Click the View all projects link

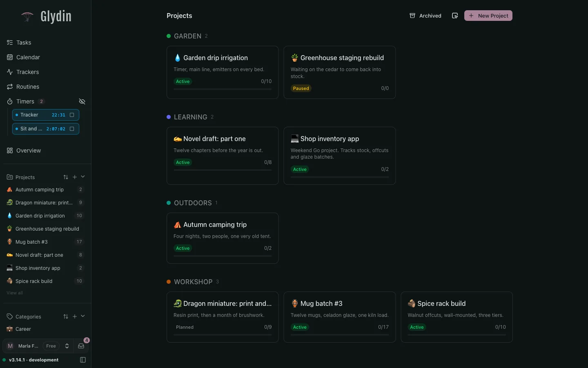[x=15, y=293]
